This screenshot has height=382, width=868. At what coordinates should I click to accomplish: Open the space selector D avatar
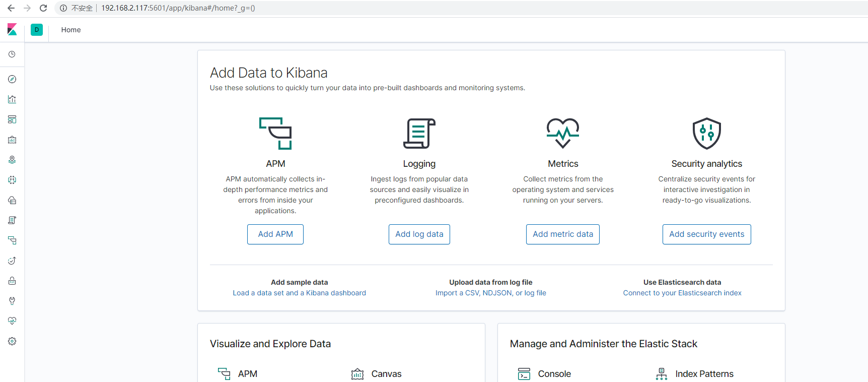[37, 30]
